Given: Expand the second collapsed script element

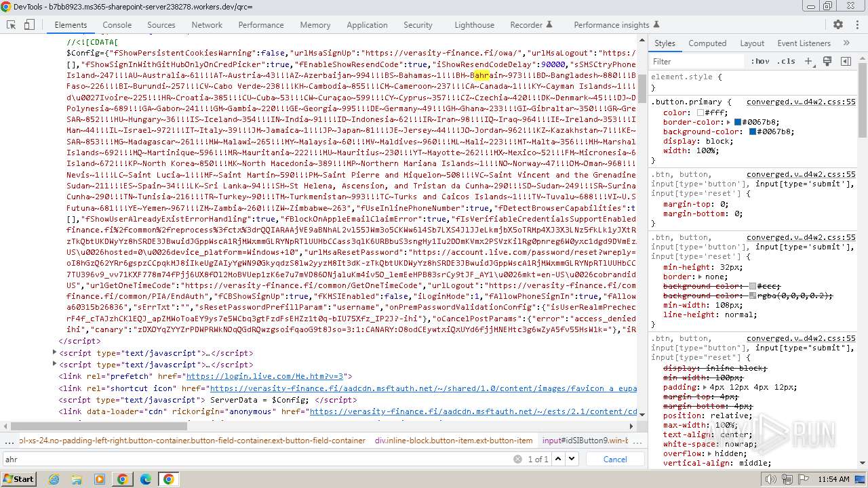Looking at the screenshot, I should coord(54,364).
